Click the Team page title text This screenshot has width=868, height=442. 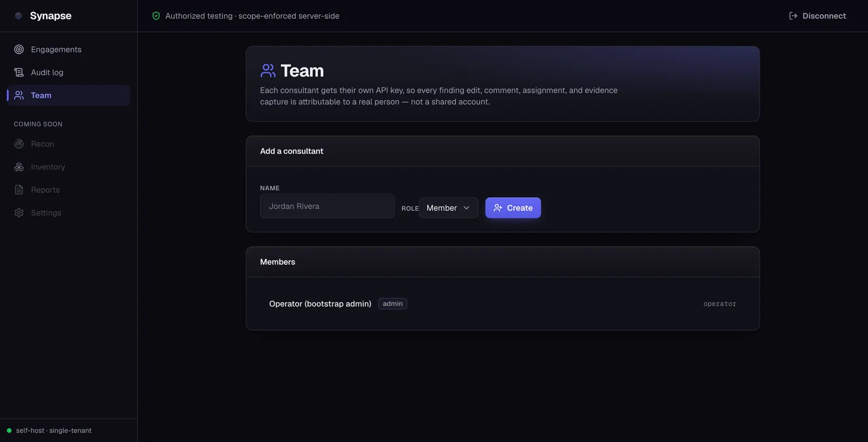pyautogui.click(x=302, y=71)
